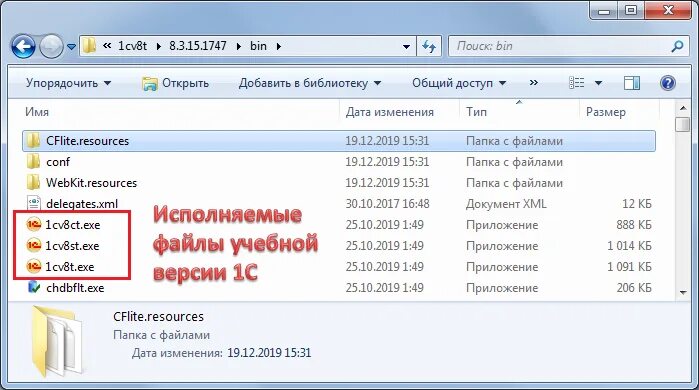
Task: Open recent locations dropdown next to Forward
Action: click(71, 46)
